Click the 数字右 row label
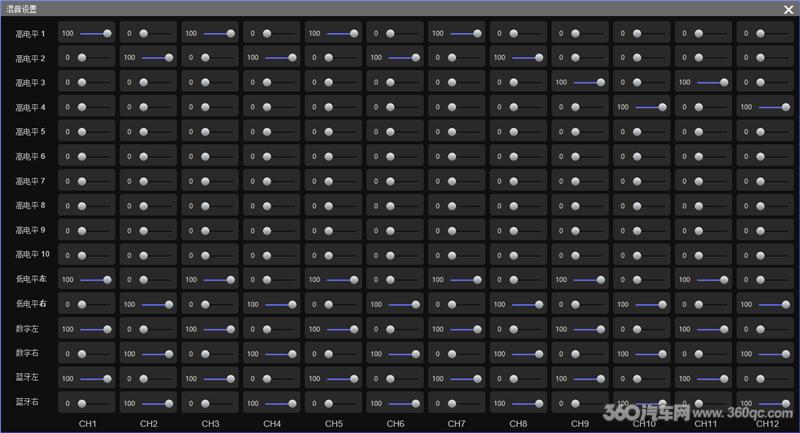 tap(27, 353)
